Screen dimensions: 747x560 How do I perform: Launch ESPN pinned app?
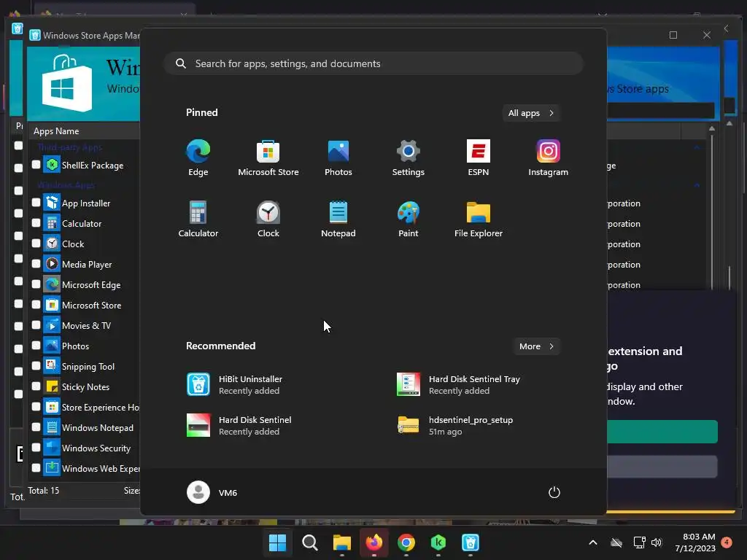[479, 158]
